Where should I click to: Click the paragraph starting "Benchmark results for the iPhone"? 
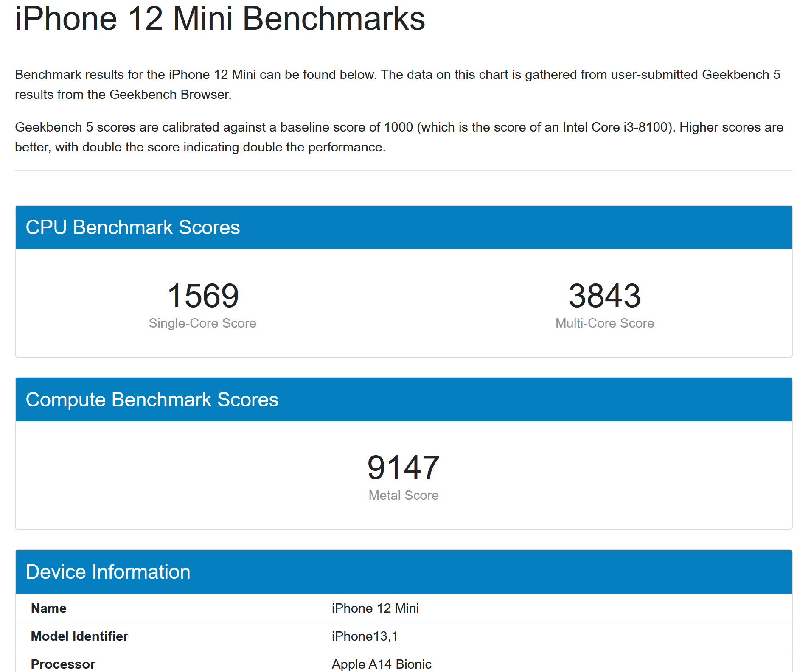coord(398,84)
